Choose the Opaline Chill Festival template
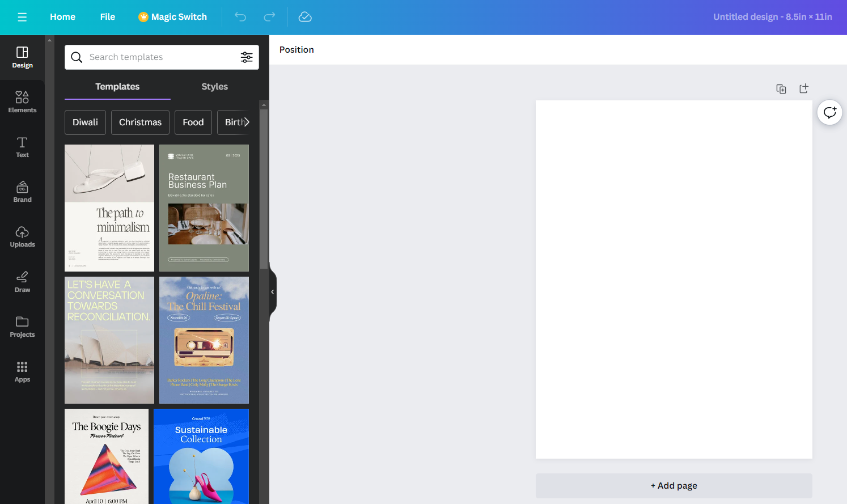Screen dimensions: 847x504 [x=204, y=340]
